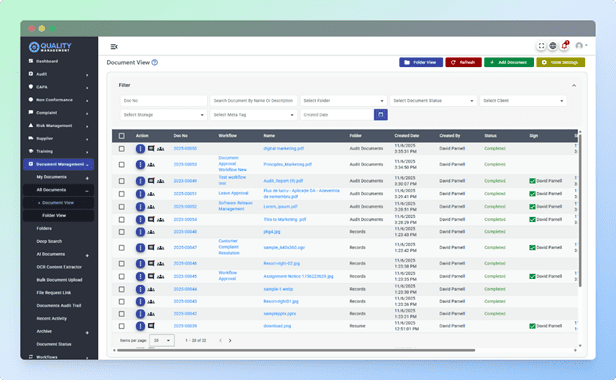Screen dimensions: 616x380
Task: Open comments icon for download.png row
Action: [151, 326]
